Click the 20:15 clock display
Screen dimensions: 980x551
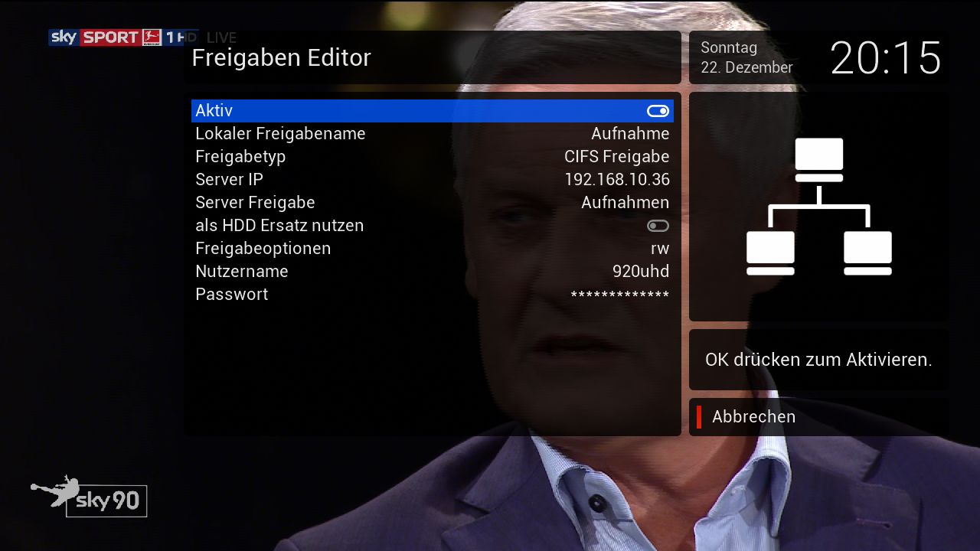coord(885,58)
